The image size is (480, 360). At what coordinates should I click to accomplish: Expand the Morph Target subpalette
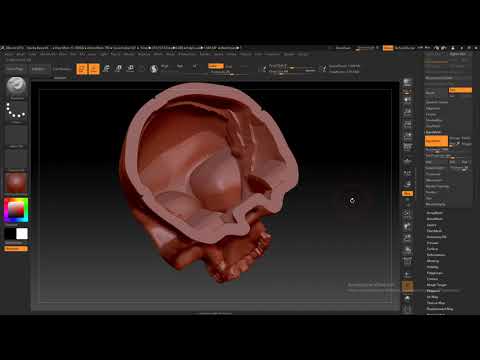point(436,285)
